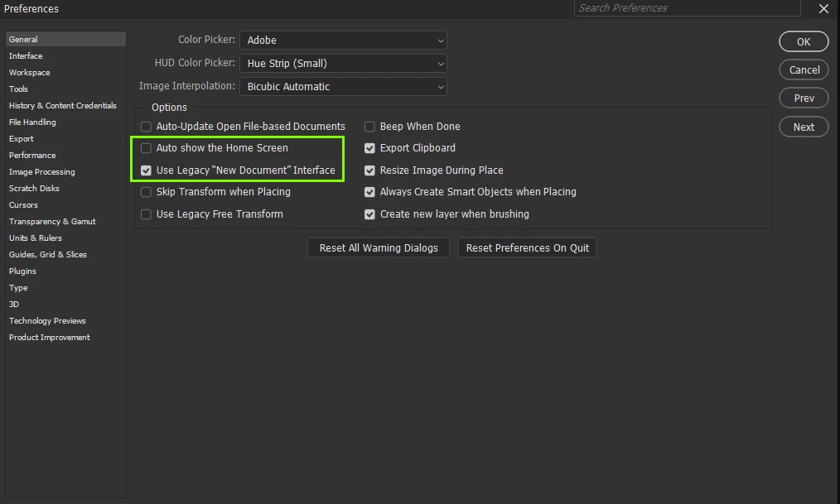Click Reset Preferences On Quit button
840x504 pixels.
[x=527, y=247]
